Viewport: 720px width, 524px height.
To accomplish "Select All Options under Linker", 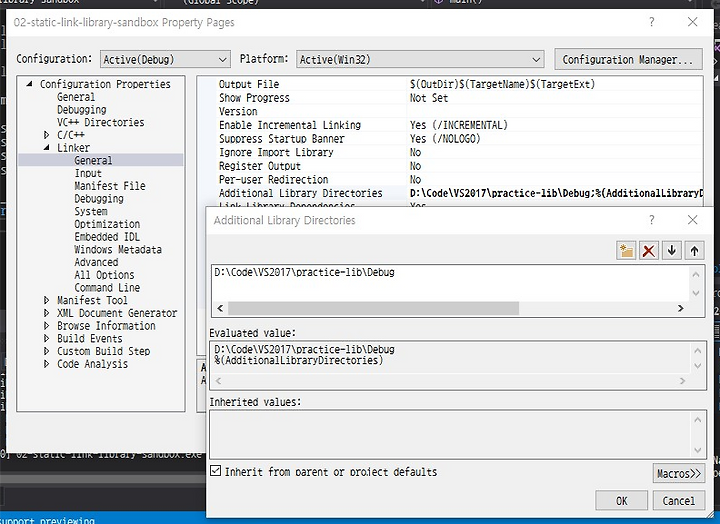I will pyautogui.click(x=104, y=275).
